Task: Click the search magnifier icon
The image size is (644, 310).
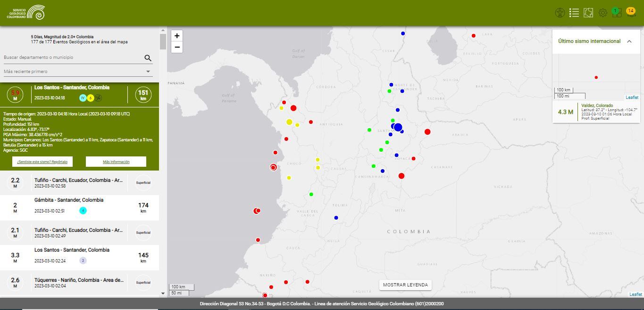Action: [148, 58]
